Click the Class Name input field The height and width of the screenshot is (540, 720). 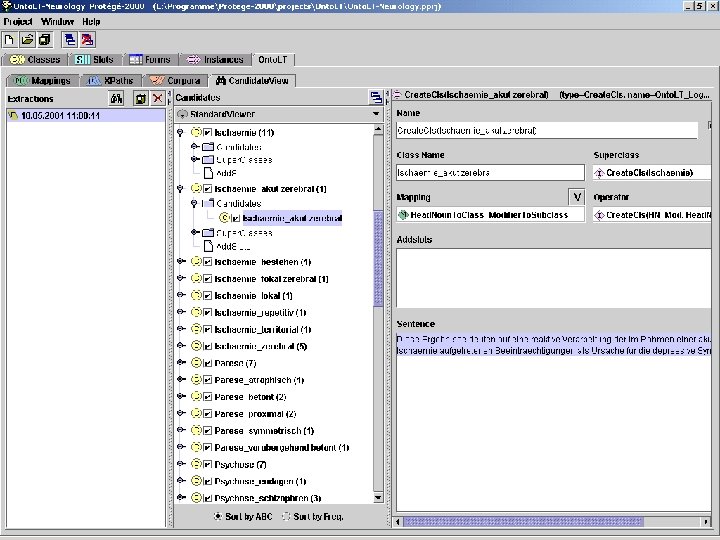pos(487,172)
